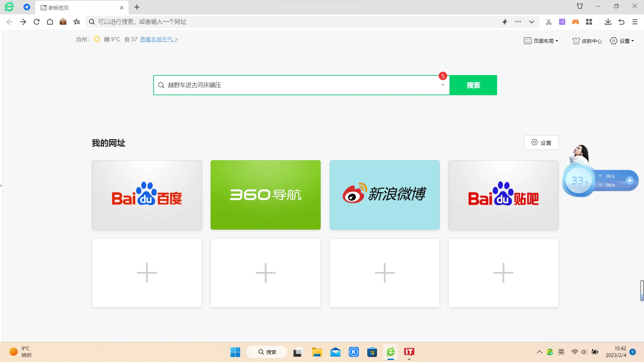Click the page vertical scrollbar thumb

point(642,291)
